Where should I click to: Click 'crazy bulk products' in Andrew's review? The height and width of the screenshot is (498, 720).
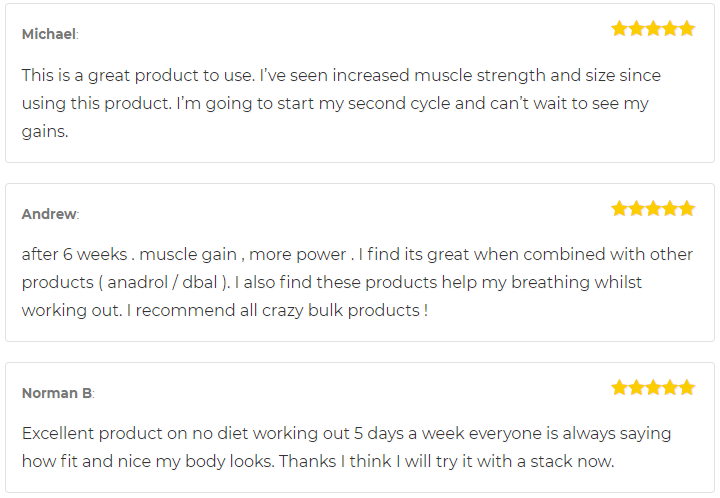[341, 311]
